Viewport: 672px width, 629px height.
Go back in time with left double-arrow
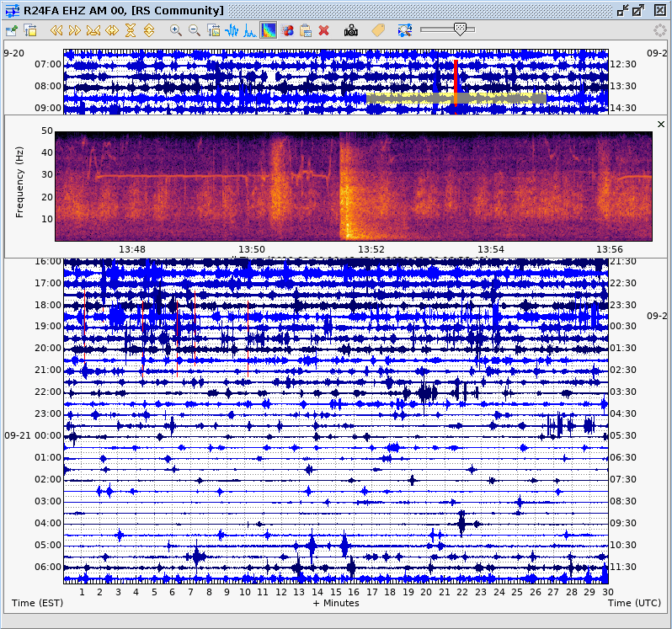pos(56,30)
